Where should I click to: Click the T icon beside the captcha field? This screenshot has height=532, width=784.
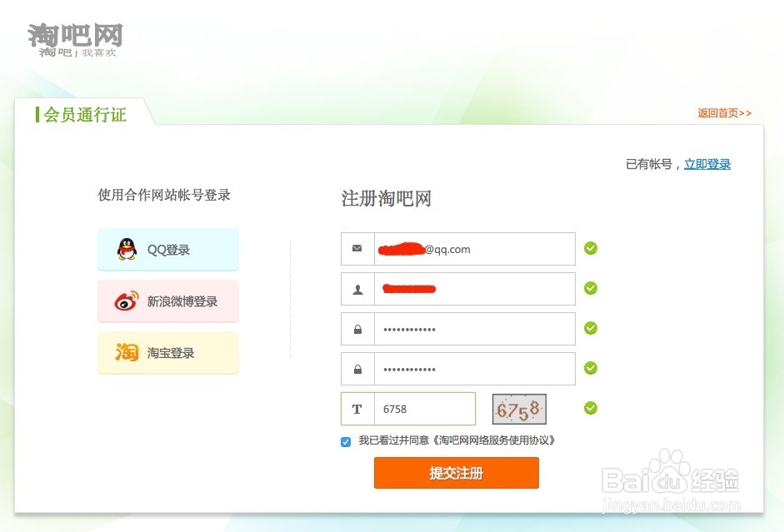click(x=357, y=409)
